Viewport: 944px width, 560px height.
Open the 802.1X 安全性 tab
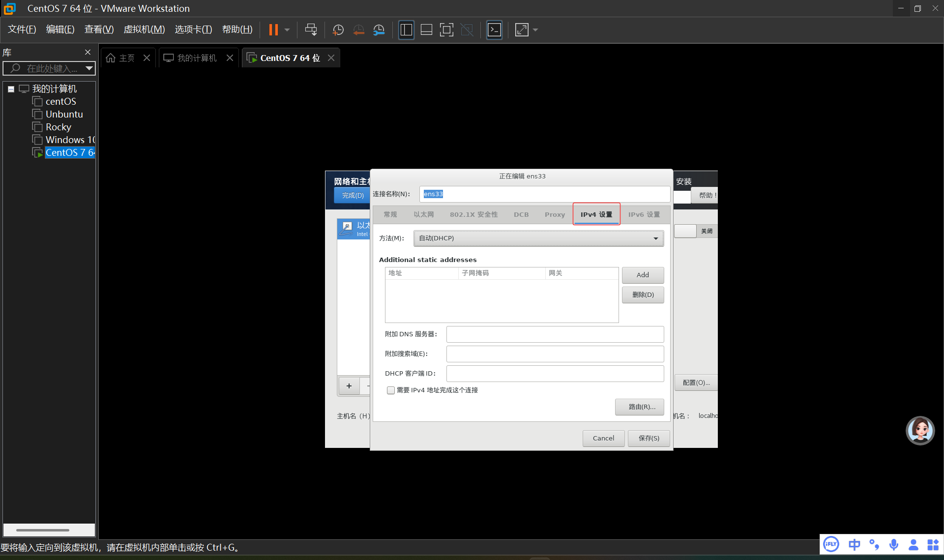pyautogui.click(x=474, y=215)
